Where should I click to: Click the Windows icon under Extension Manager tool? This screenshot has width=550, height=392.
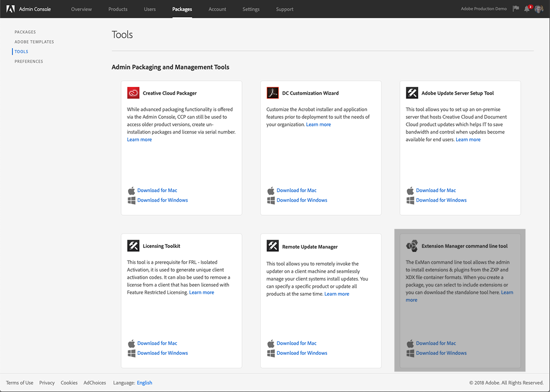[x=410, y=353]
